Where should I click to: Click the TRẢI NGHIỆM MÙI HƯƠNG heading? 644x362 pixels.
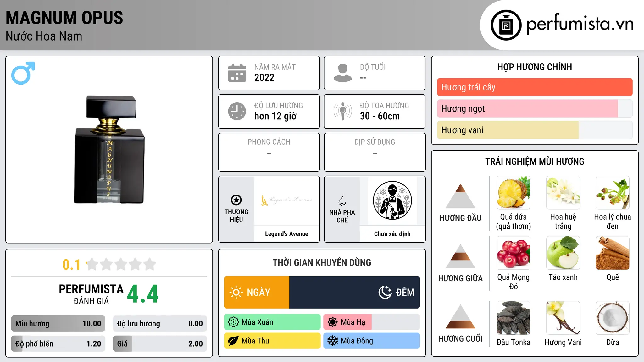pyautogui.click(x=535, y=162)
